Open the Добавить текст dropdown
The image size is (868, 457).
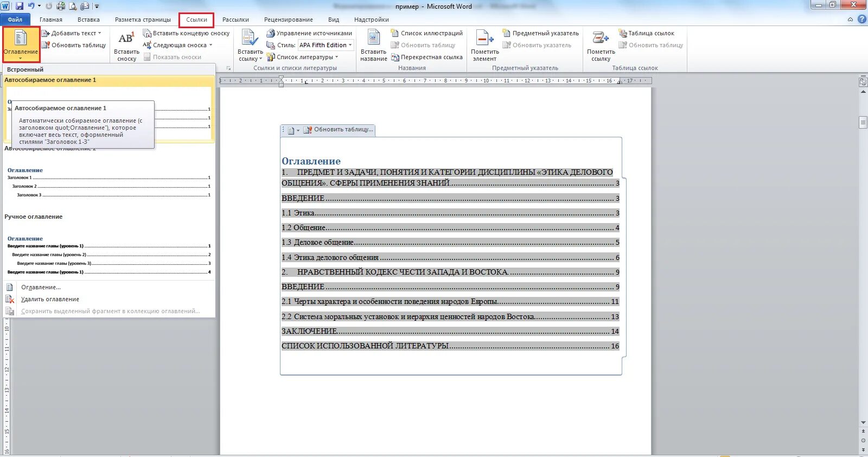72,33
